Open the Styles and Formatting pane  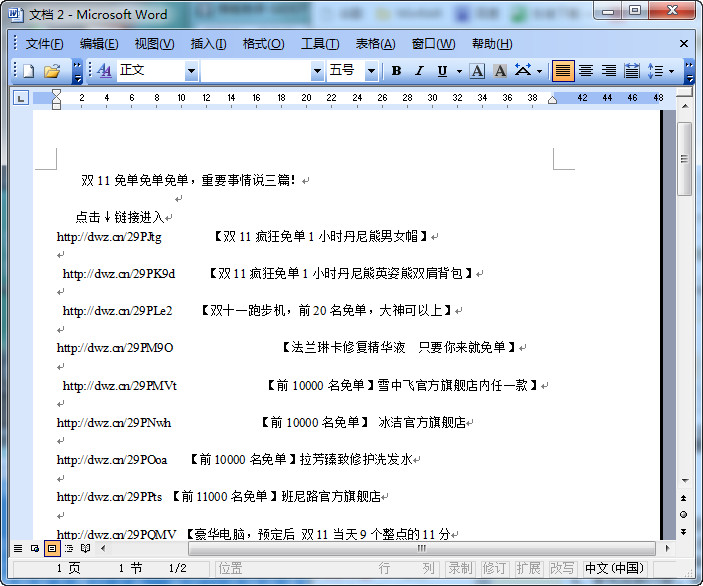click(104, 71)
